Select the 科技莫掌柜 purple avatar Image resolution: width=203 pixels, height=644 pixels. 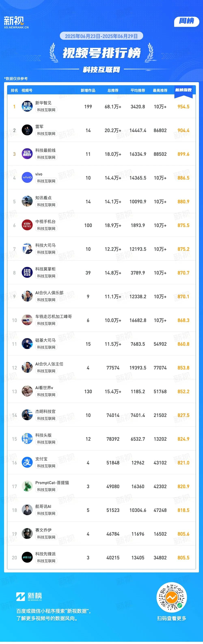point(27,272)
